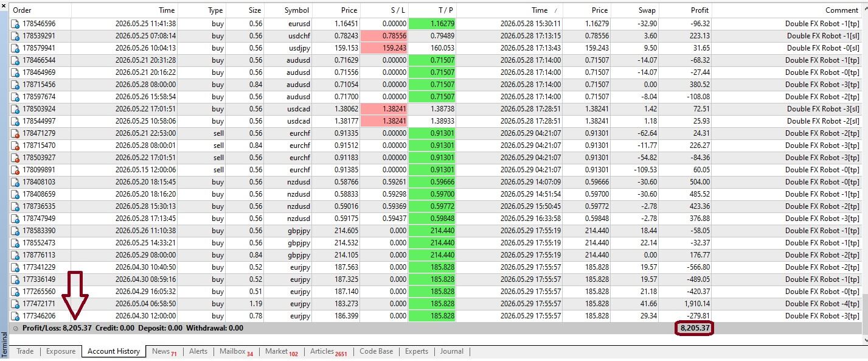Viewport: 868px width, 361px height.
Task: Sort by the T / P column header
Action: [432, 10]
